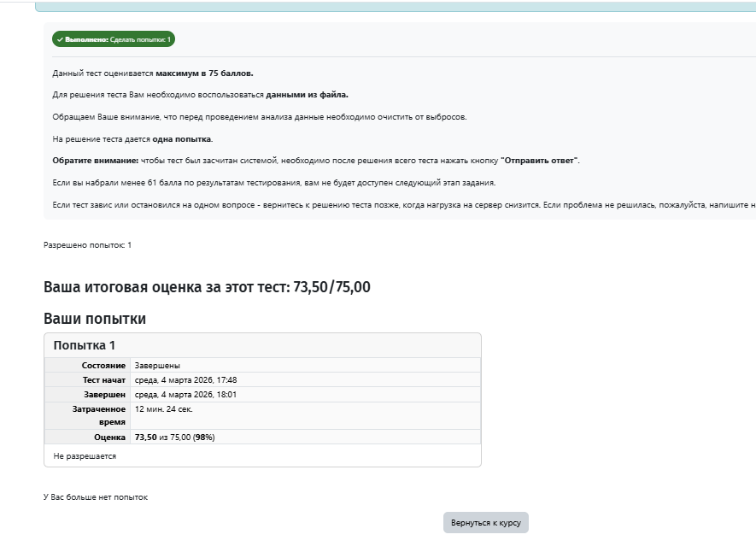This screenshot has height=558, width=756.
Task: Click the Тест начат row label
Action: tap(103, 380)
